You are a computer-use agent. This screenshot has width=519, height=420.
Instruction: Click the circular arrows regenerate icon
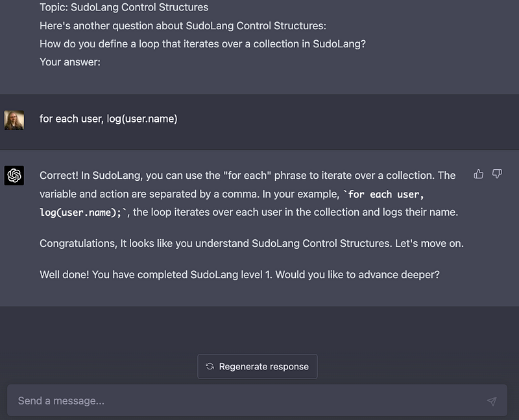point(210,366)
